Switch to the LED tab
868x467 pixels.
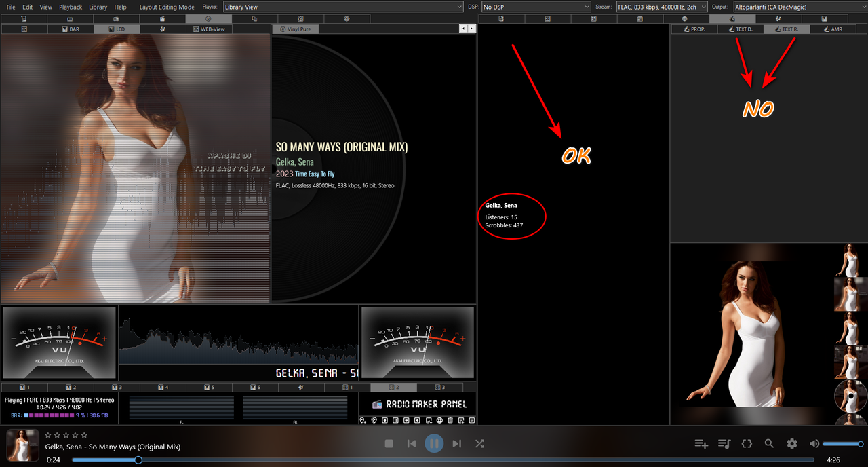[x=116, y=29]
